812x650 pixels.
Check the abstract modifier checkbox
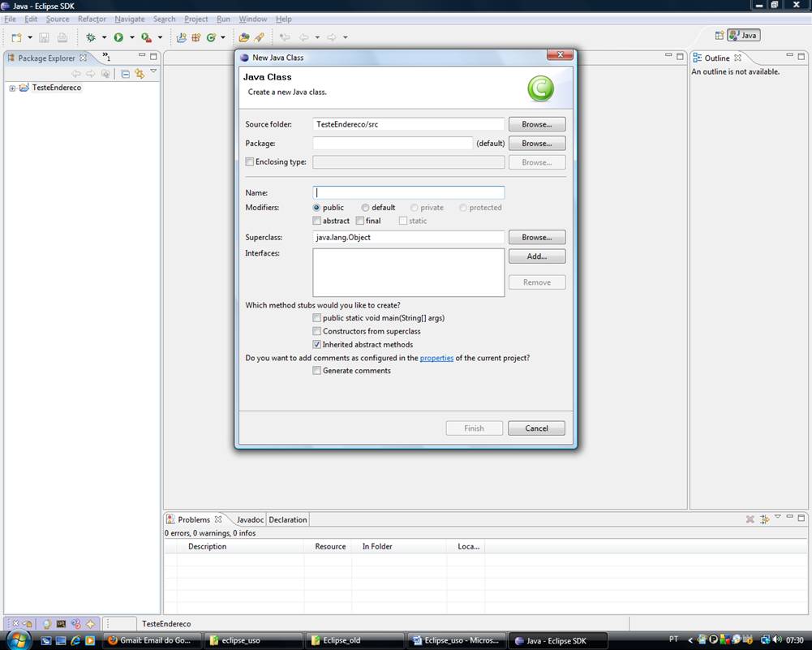(316, 221)
